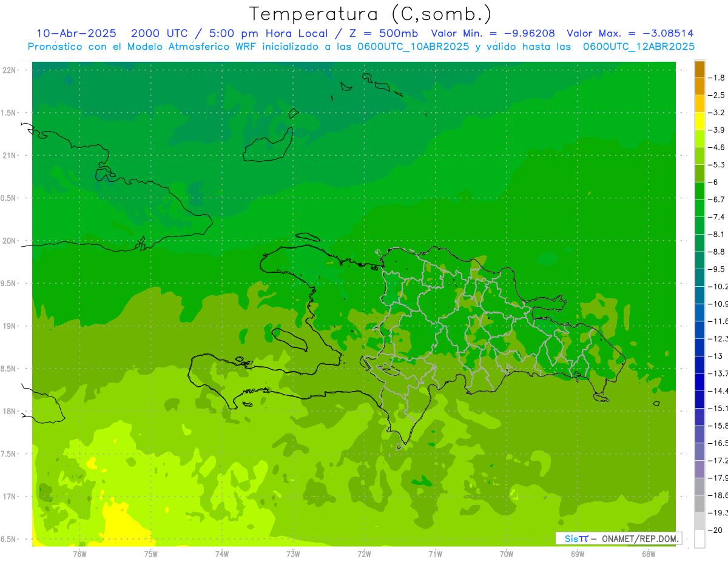This screenshot has width=728, height=562.
Task: Click the '-7.4' color scale label
Action: (716, 216)
